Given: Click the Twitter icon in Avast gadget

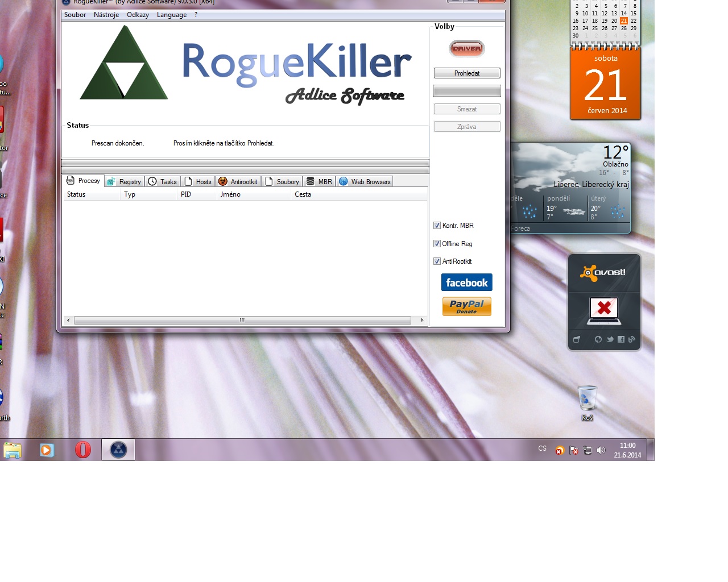Looking at the screenshot, I should [x=610, y=339].
